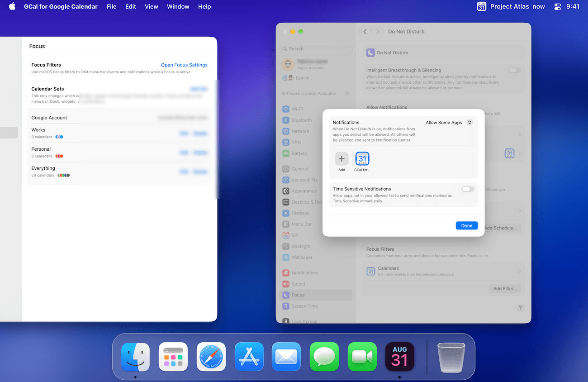Choose from the Allow Some Apps dropdown
The image size is (588, 382).
tap(449, 123)
